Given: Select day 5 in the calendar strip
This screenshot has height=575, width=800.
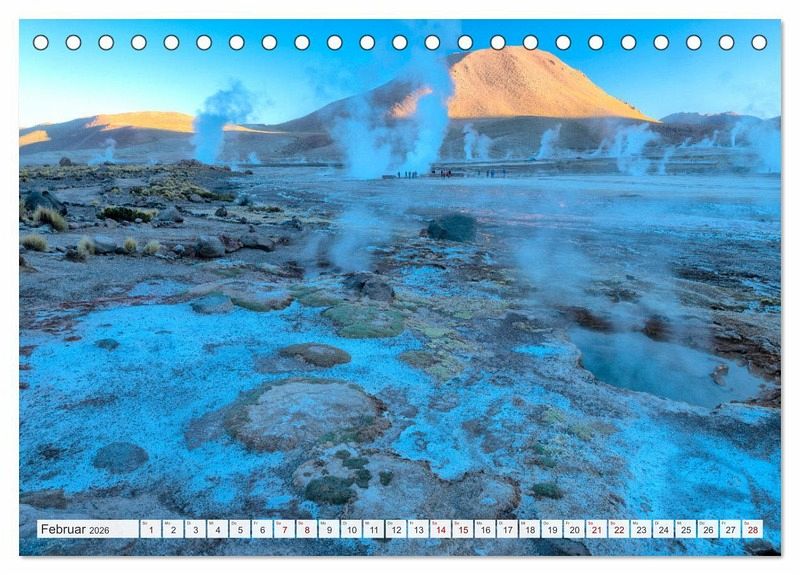Looking at the screenshot, I should [x=240, y=529].
